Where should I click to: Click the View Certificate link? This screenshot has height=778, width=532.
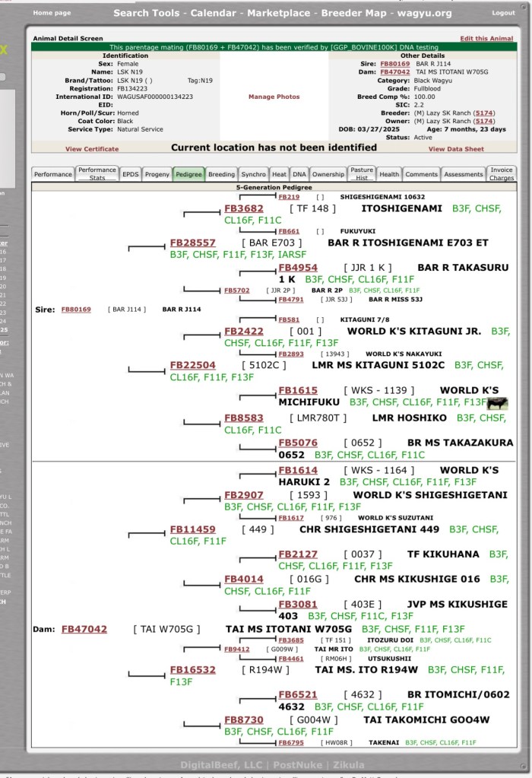pyautogui.click(x=92, y=149)
